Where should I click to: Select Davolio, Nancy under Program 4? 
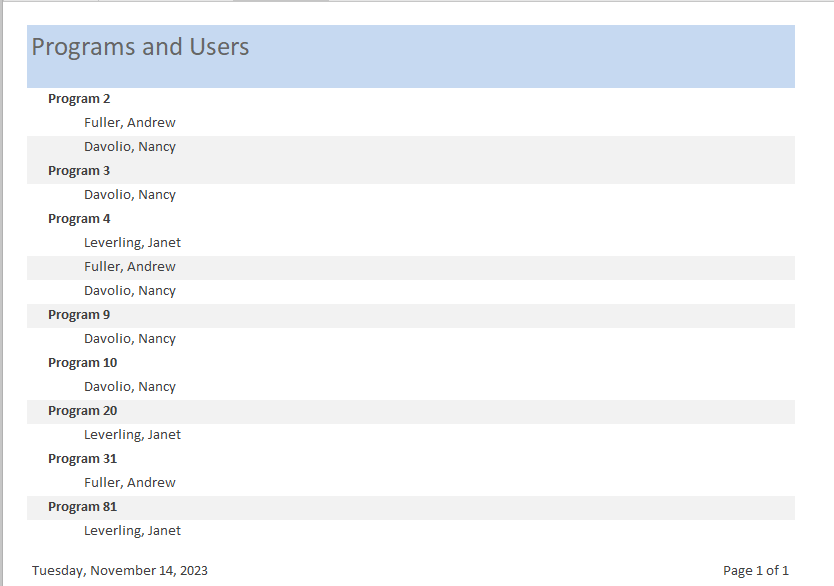pos(130,291)
